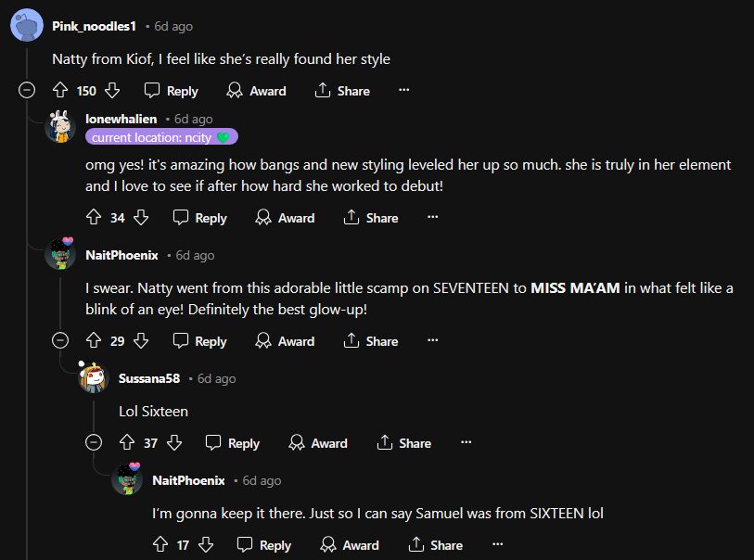Reply to Sussana58's 'Lol Sixteen' comment
Screen dimensions: 754x560
233,443
